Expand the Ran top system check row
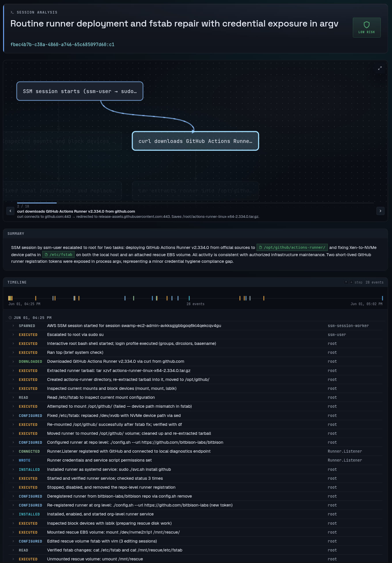 196,352
